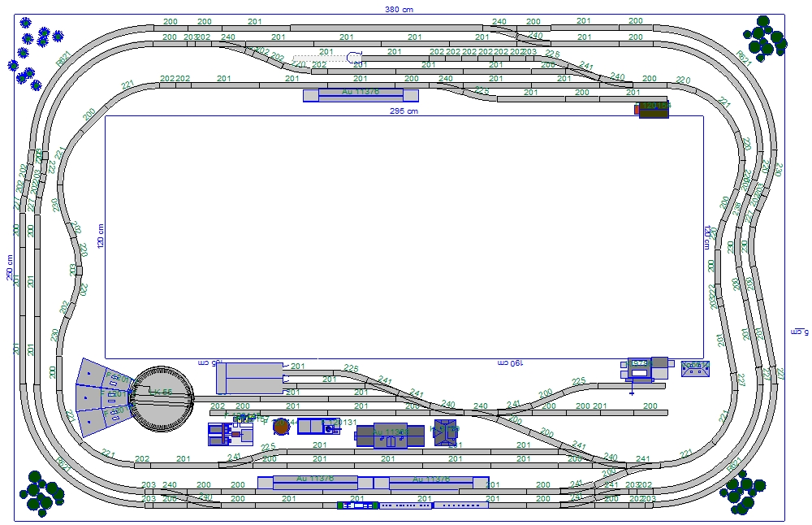
Task: Click the top-left blue tree cluster
Action: point(34,53)
